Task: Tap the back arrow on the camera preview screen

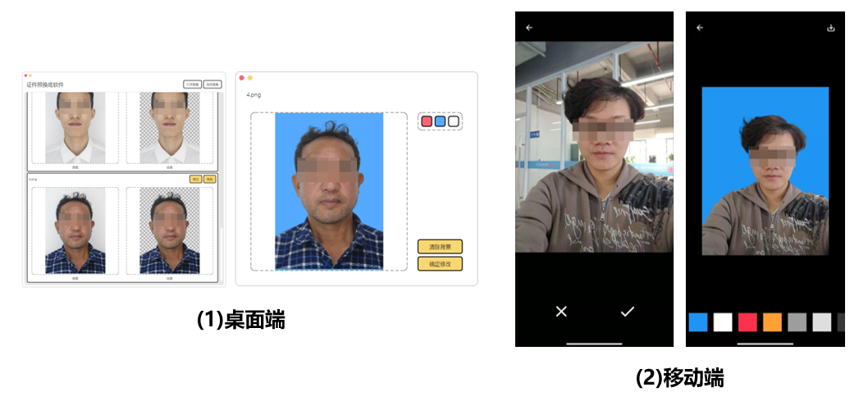Action: coord(529,27)
